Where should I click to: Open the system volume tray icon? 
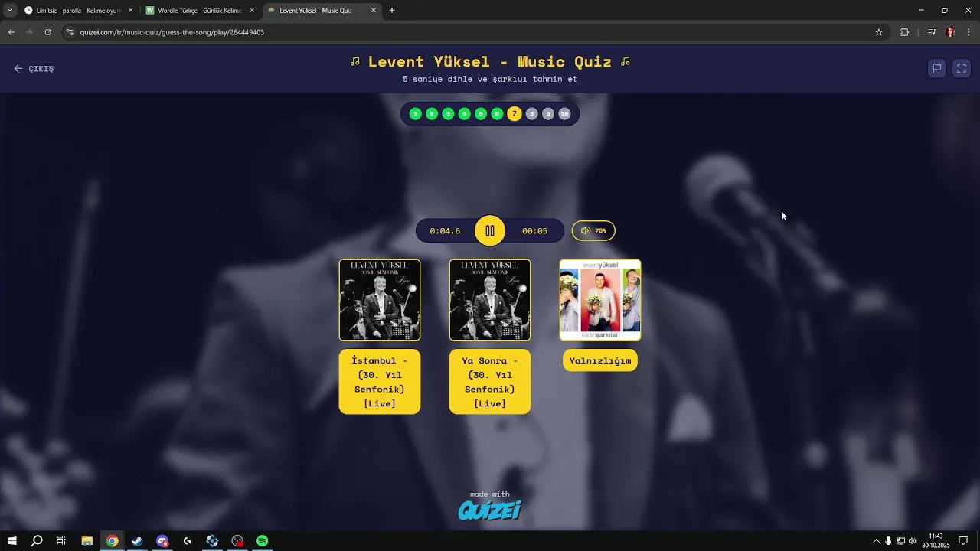(912, 541)
